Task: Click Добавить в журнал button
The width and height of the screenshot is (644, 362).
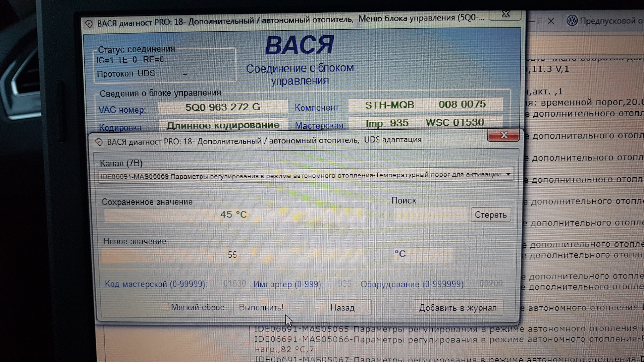Action: click(458, 308)
